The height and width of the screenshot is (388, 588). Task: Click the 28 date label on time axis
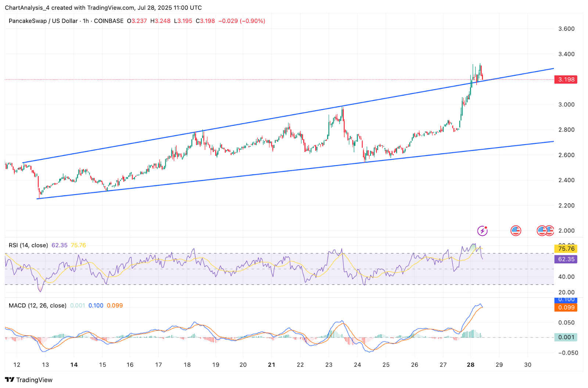[x=470, y=365]
